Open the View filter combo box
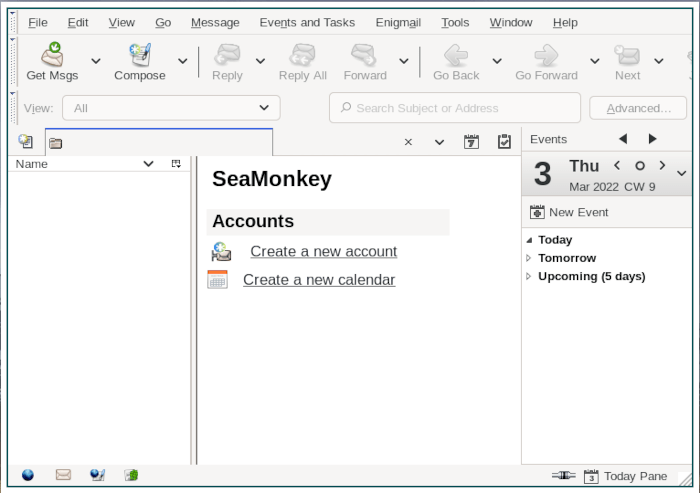700x493 pixels. click(x=171, y=108)
